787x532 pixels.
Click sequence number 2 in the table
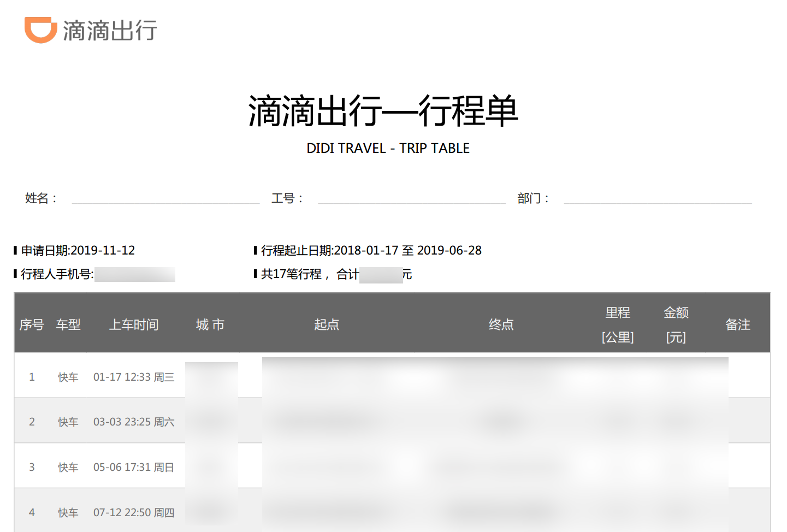click(x=32, y=422)
